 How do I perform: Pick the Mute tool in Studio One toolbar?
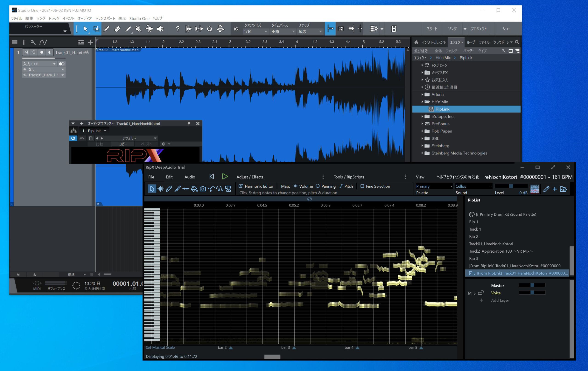[x=139, y=29]
